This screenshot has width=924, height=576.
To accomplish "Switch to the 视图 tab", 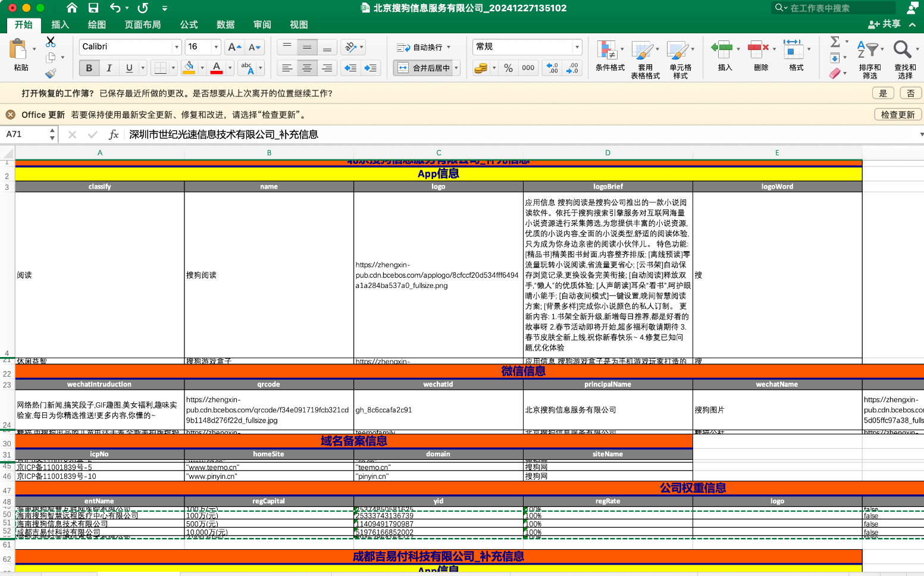I will (x=299, y=24).
